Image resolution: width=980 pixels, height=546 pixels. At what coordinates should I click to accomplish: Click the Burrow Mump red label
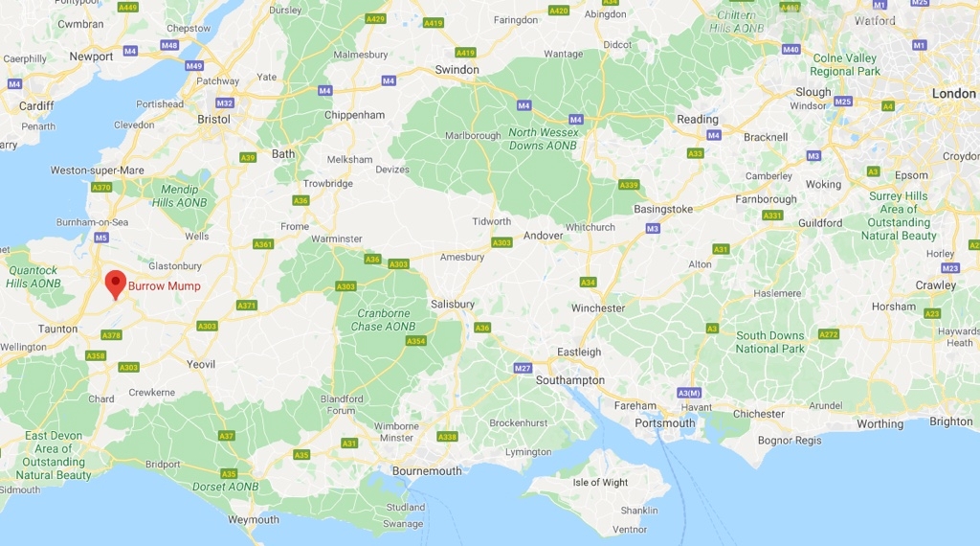point(165,285)
